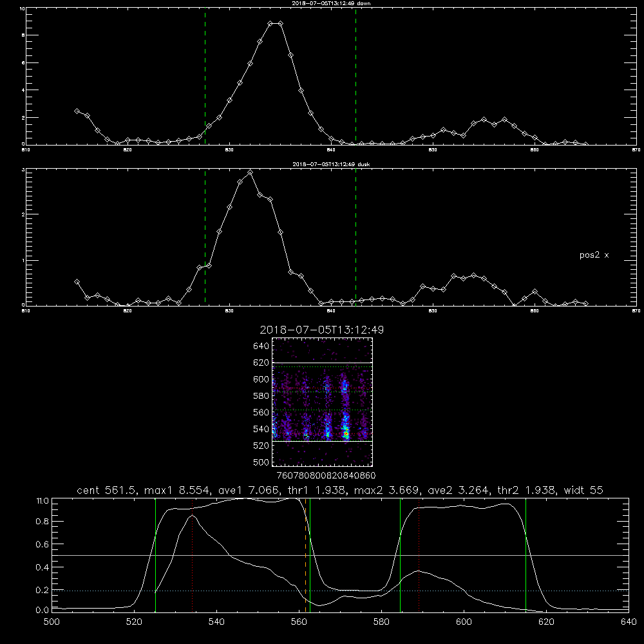Click the 'cent 561.5' value in the stats line

coord(106,490)
